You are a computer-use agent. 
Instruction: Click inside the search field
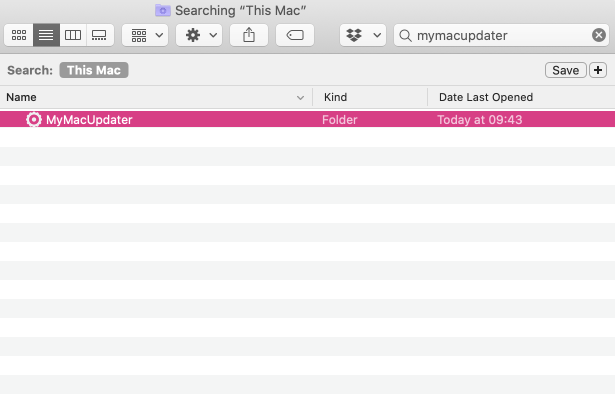[x=500, y=35]
